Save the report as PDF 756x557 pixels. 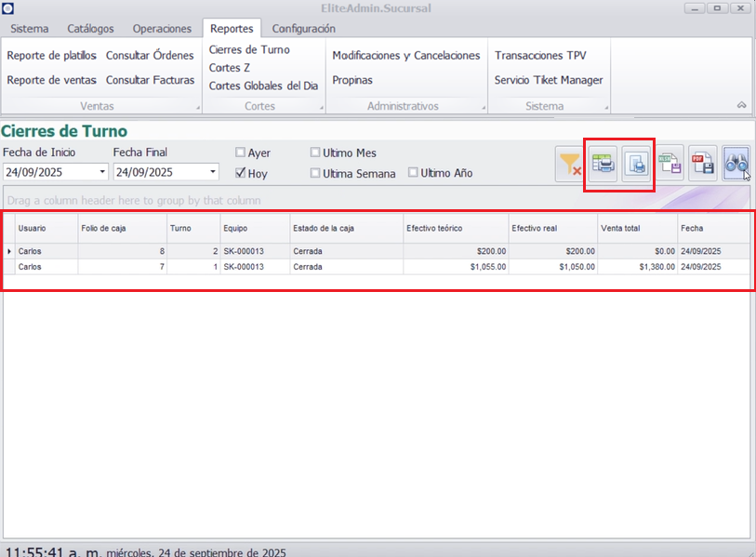tap(702, 165)
